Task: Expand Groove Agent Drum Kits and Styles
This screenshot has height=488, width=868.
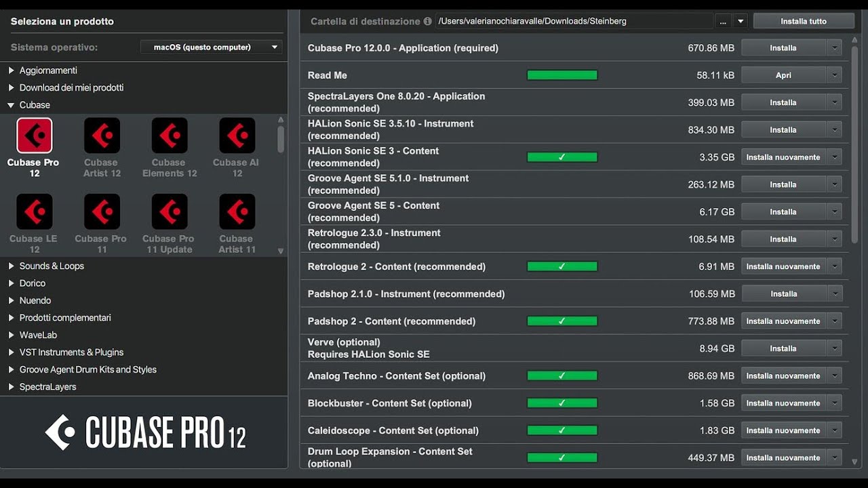Action: 12,369
